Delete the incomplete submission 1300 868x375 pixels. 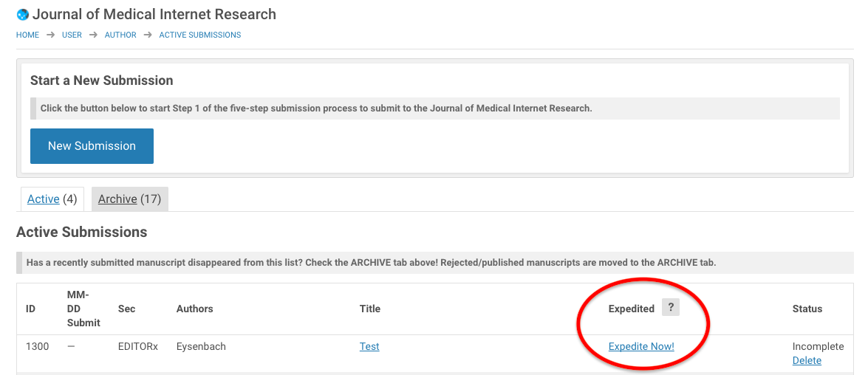[x=807, y=360]
